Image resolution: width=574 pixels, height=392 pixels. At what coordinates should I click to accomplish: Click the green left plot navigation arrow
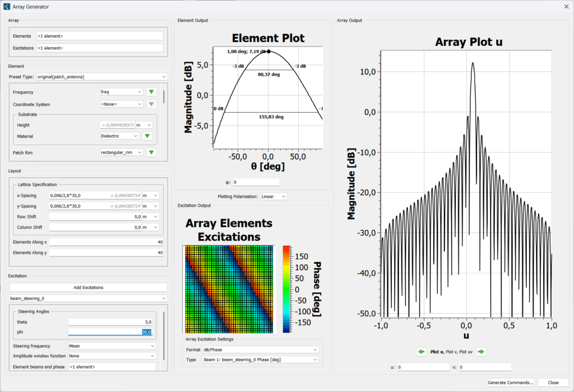pos(422,352)
